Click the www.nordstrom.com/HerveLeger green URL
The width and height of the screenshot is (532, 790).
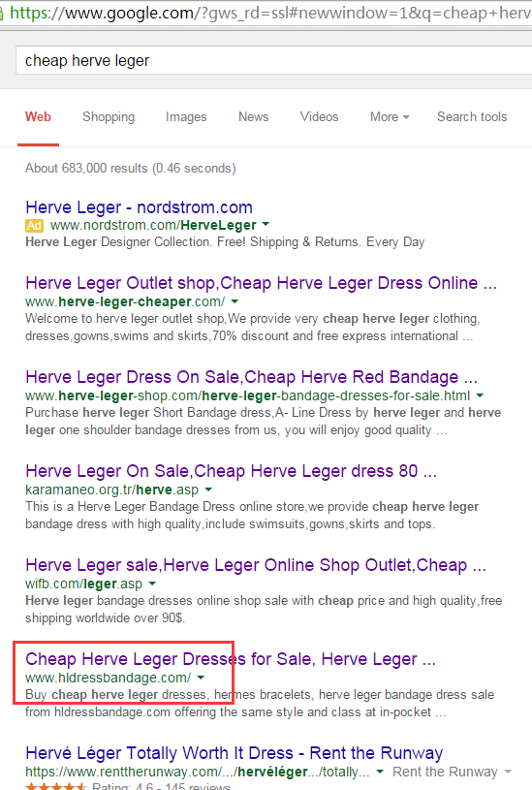pyautogui.click(x=153, y=225)
